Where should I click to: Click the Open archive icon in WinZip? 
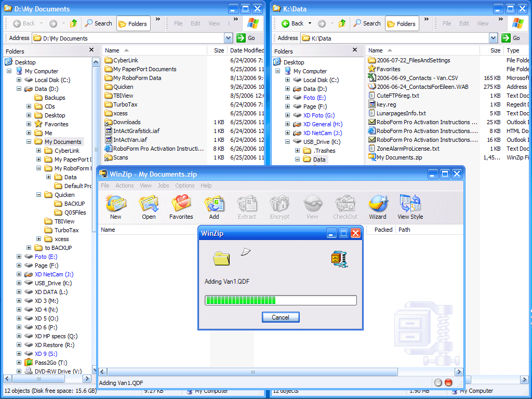click(149, 206)
